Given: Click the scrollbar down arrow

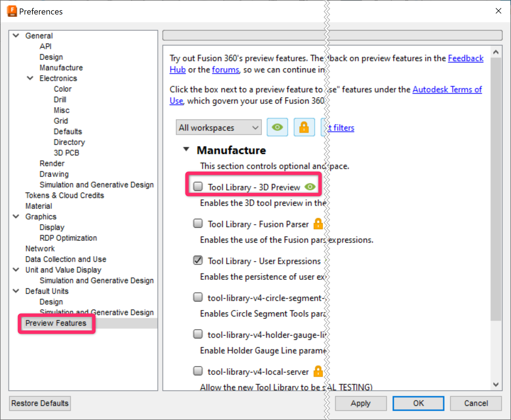Looking at the screenshot, I should click(496, 385).
